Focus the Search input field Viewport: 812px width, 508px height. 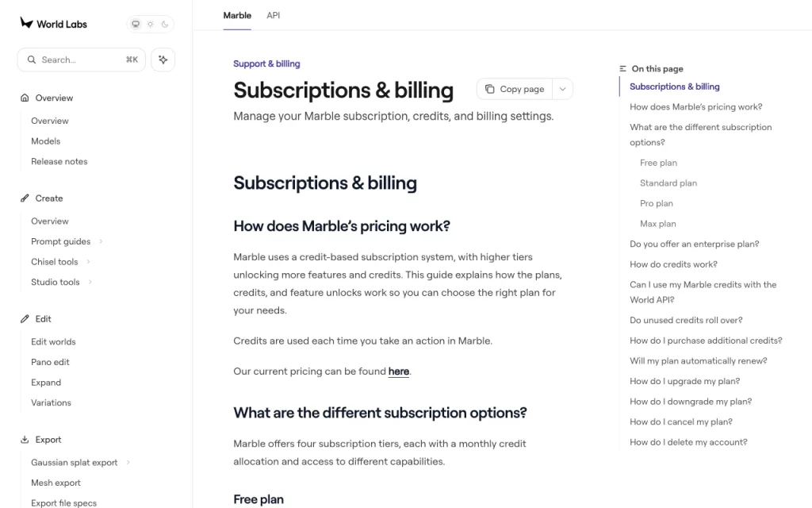(82, 60)
